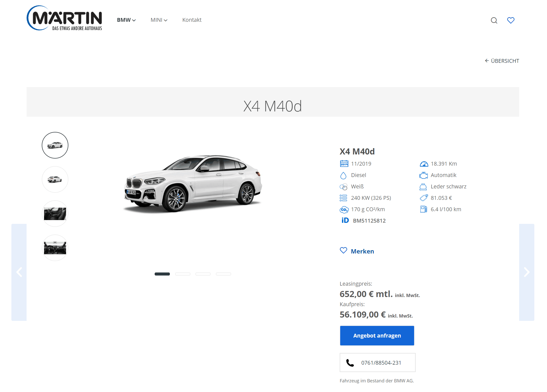Open the Kontakt page
This screenshot has height=392, width=547.
tap(192, 20)
